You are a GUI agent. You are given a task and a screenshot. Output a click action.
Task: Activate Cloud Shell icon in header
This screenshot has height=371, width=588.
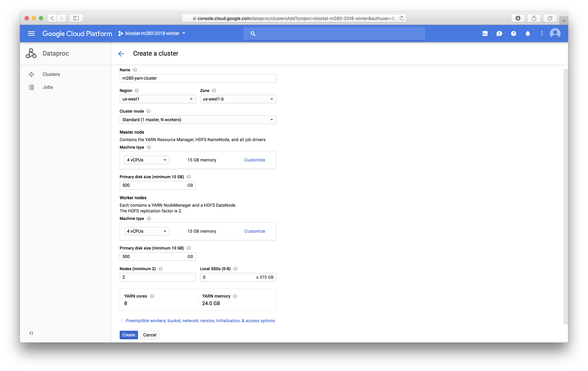point(485,34)
